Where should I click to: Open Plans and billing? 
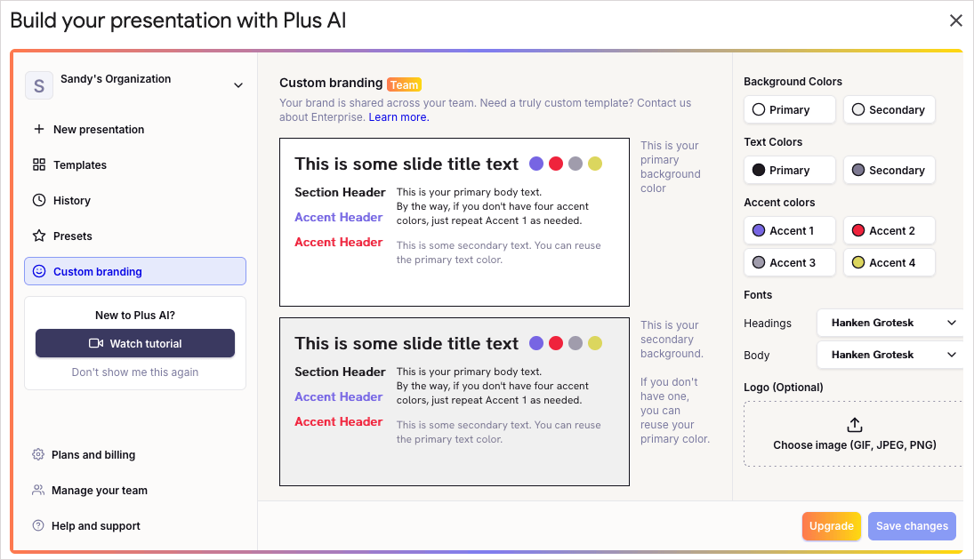(x=135, y=454)
